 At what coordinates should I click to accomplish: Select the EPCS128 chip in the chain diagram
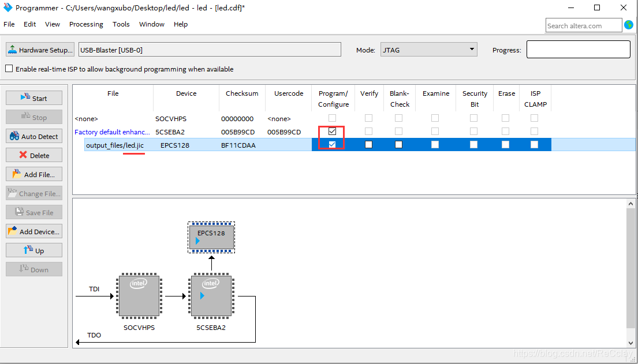coord(211,238)
